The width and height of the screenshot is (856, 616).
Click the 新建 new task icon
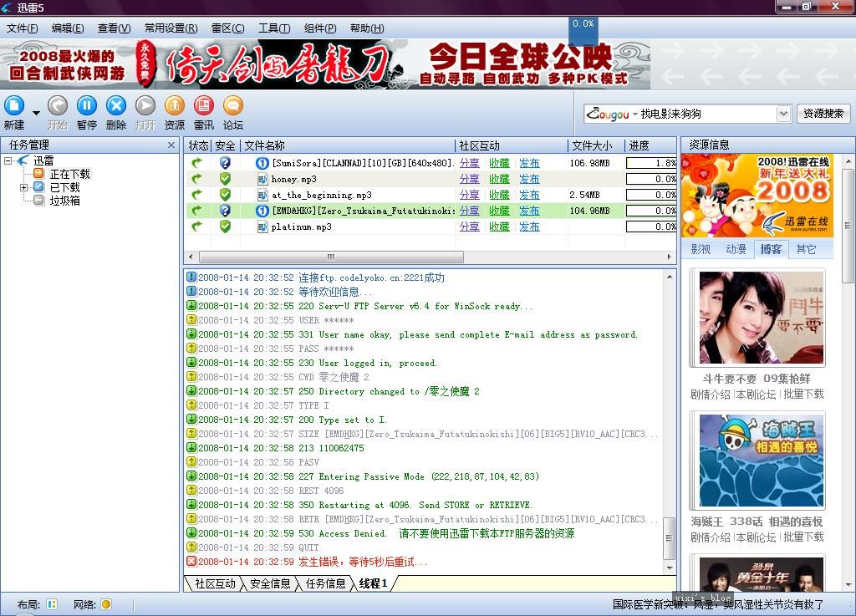(x=14, y=105)
